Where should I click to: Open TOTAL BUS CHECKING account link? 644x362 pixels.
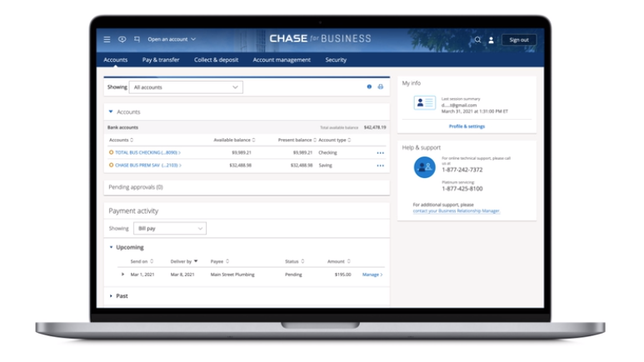147,152
